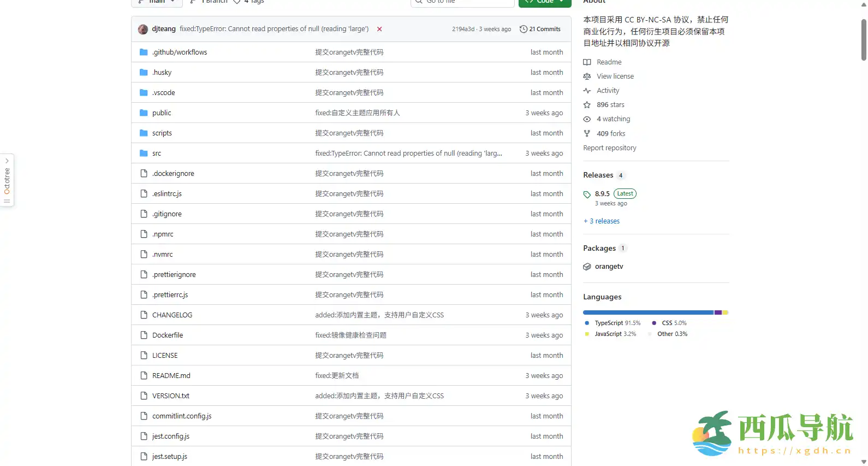868x466 pixels.
Task: Click the star icon next to 896 stars
Action: click(587, 105)
